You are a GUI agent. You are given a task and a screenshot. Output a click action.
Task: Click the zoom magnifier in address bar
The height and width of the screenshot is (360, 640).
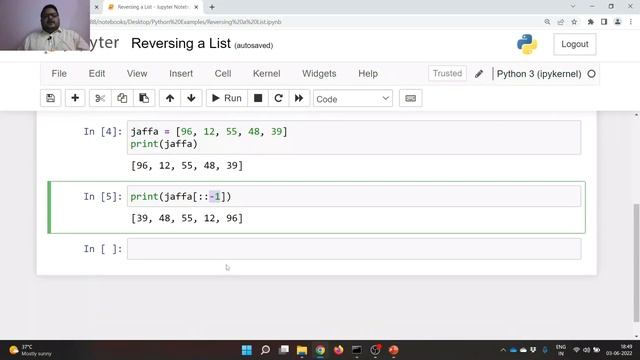pos(547,22)
